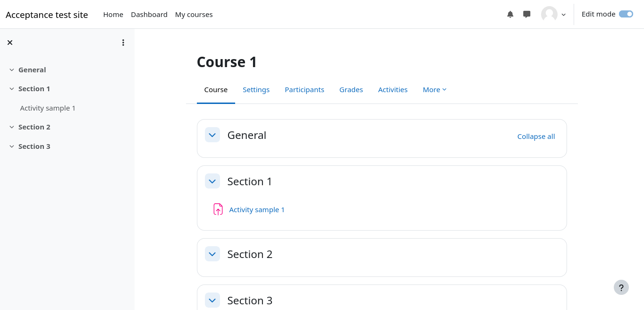Open the messaging drawer speech bubble

click(x=527, y=14)
